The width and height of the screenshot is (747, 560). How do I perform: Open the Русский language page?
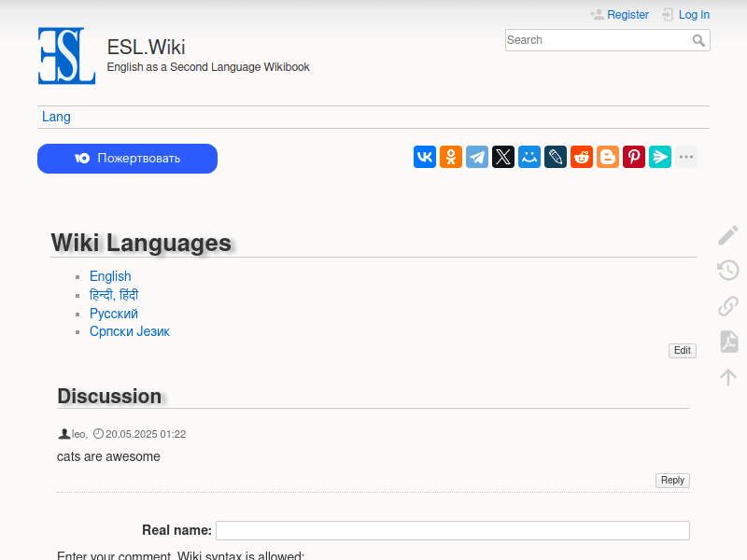point(114,314)
